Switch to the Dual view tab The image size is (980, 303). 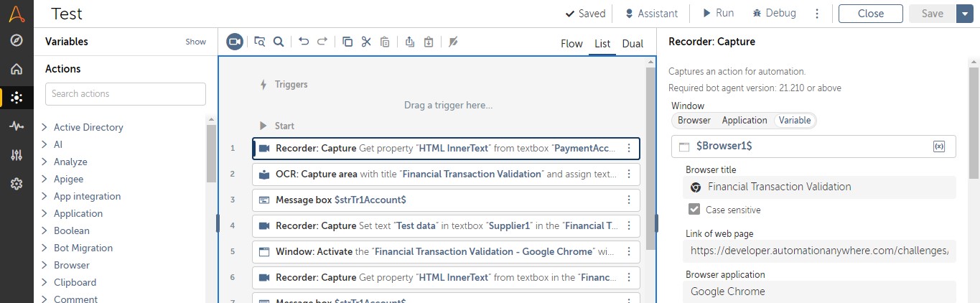coord(633,44)
